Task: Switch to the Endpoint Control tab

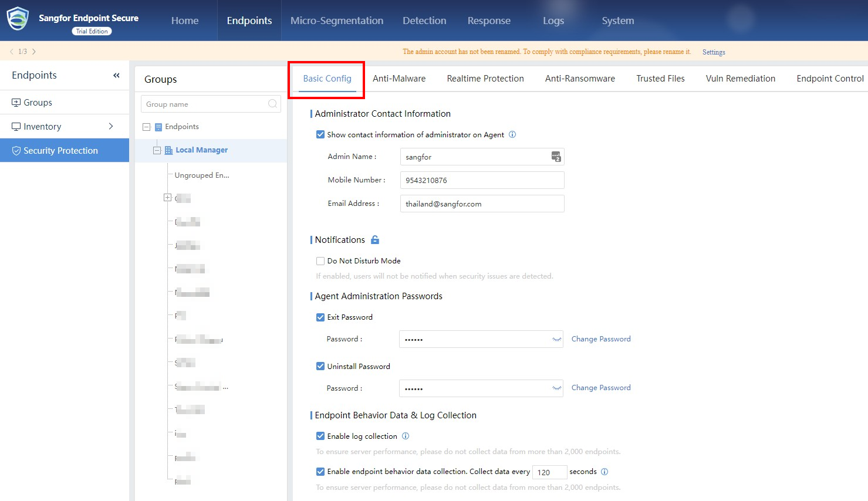Action: (830, 79)
